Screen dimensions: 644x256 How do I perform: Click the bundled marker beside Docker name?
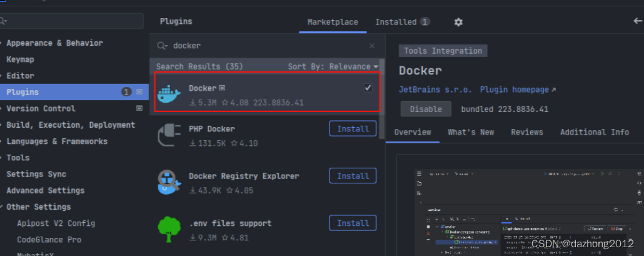coord(222,88)
